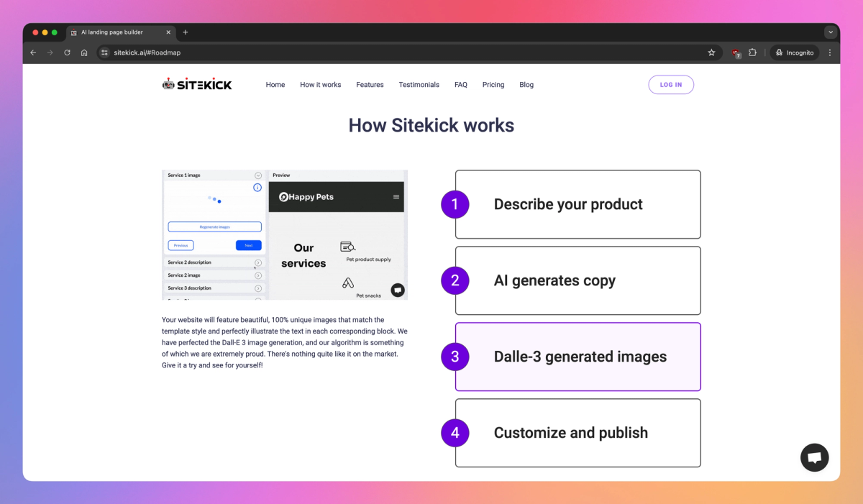Click the browser forward arrow

point(50,52)
